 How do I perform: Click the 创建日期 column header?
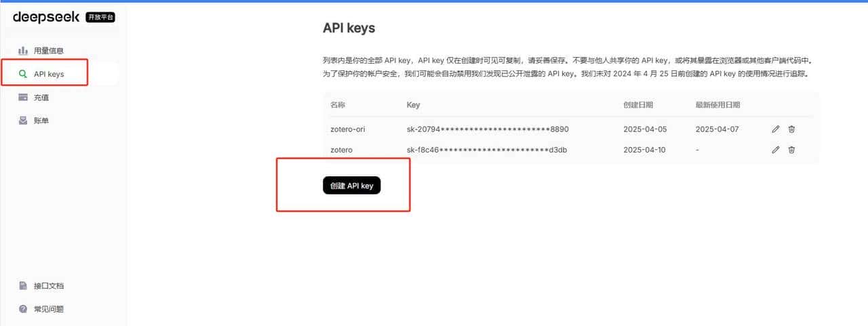(x=639, y=105)
